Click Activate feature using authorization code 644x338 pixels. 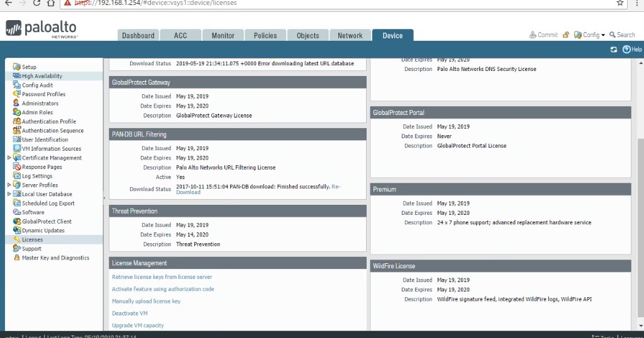click(x=163, y=289)
